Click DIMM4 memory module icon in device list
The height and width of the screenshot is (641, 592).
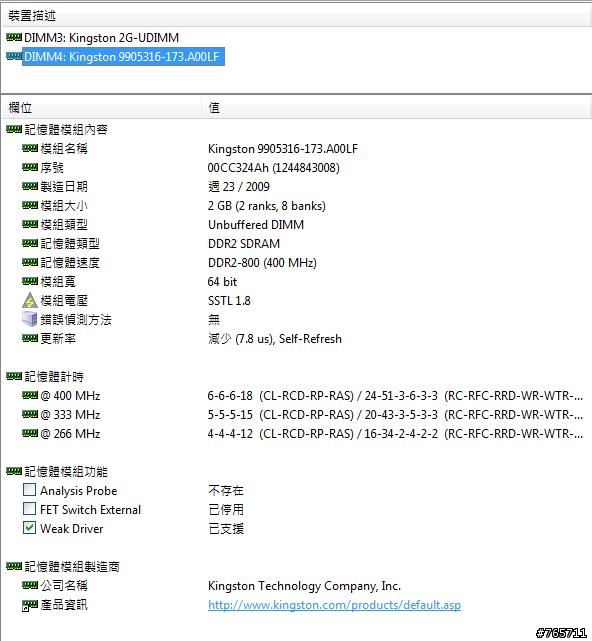pos(14,56)
